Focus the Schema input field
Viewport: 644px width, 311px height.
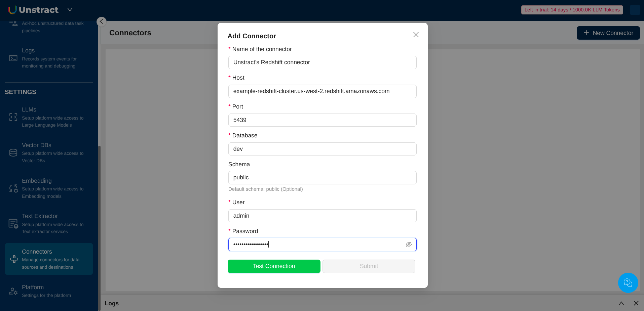[x=322, y=178]
